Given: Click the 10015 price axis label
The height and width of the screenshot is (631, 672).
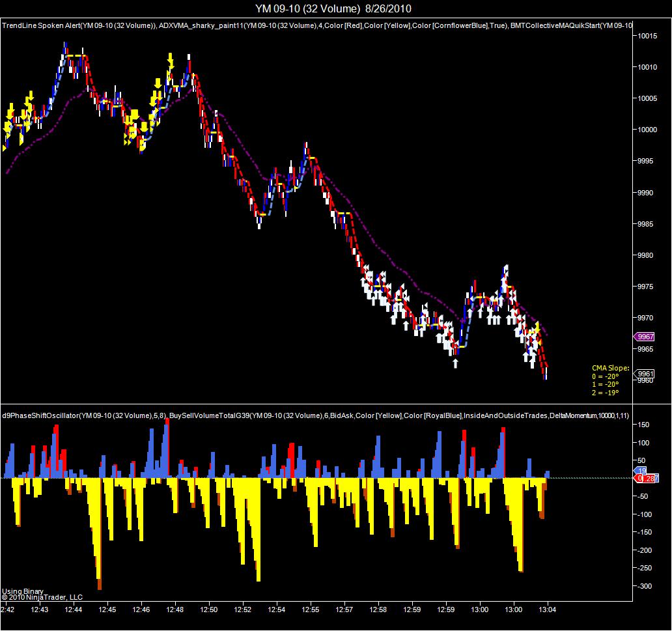Looking at the screenshot, I should click(x=647, y=36).
